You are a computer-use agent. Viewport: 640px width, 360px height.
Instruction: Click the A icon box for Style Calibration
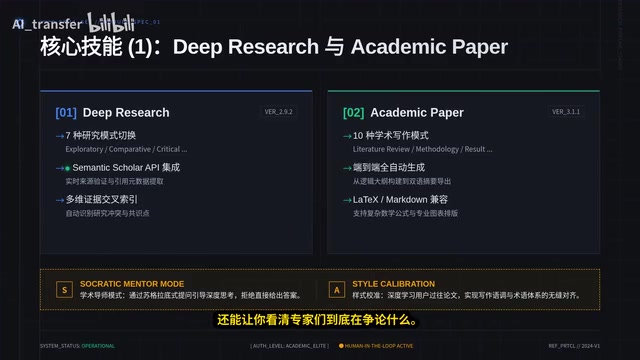coord(337,290)
